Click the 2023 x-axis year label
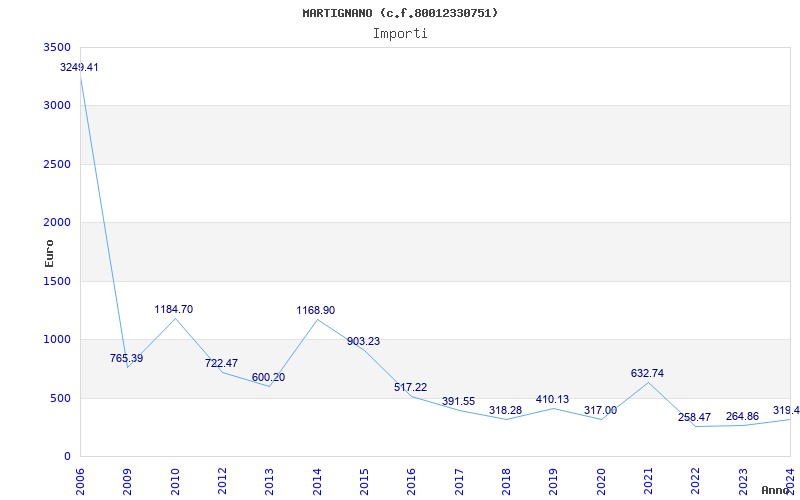 [x=743, y=482]
